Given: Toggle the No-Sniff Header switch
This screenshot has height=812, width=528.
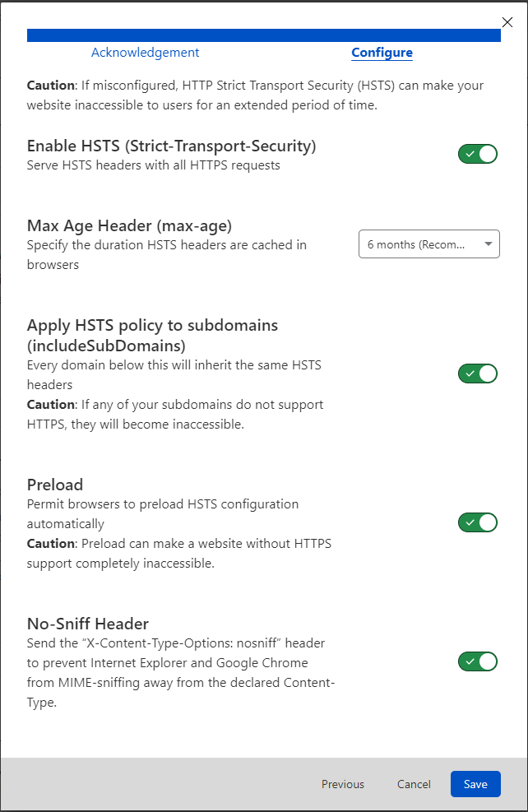Looking at the screenshot, I should coord(478,661).
